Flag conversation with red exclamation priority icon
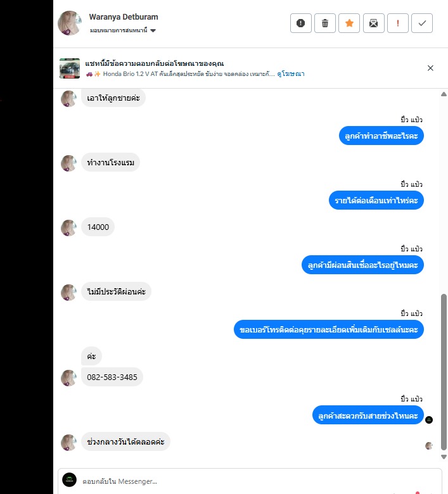This screenshot has width=448, height=494. click(398, 23)
